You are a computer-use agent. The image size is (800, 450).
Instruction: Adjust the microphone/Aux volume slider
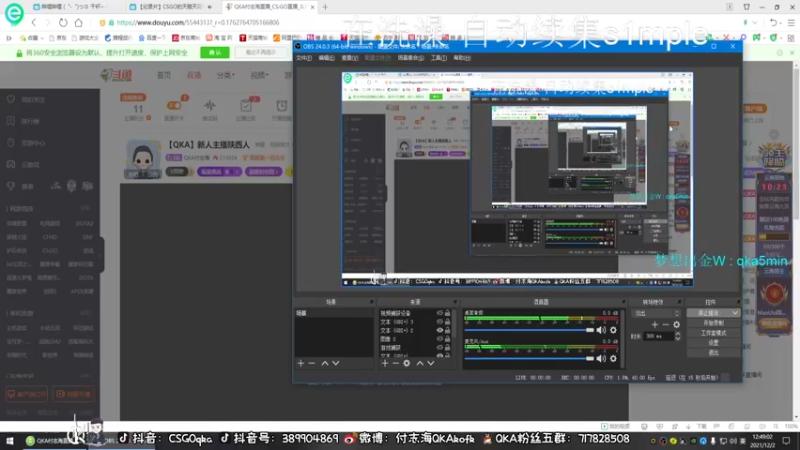point(530,359)
